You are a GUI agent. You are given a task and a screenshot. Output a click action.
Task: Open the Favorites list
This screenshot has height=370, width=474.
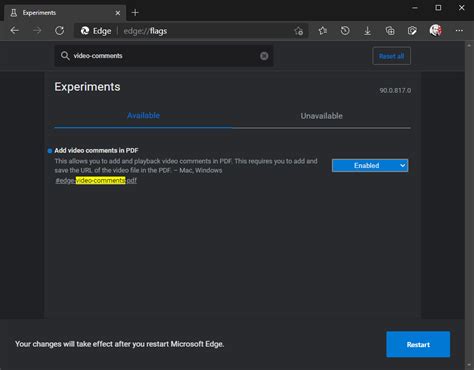(322, 31)
